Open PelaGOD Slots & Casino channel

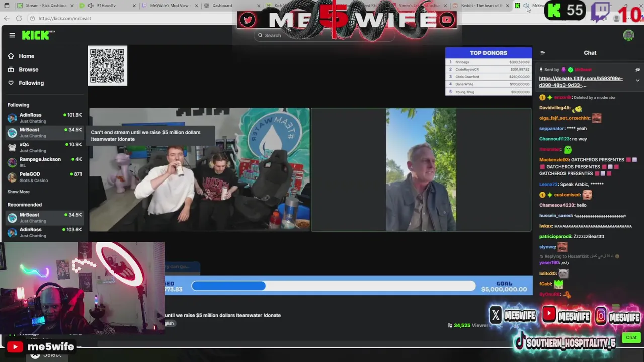(x=44, y=177)
